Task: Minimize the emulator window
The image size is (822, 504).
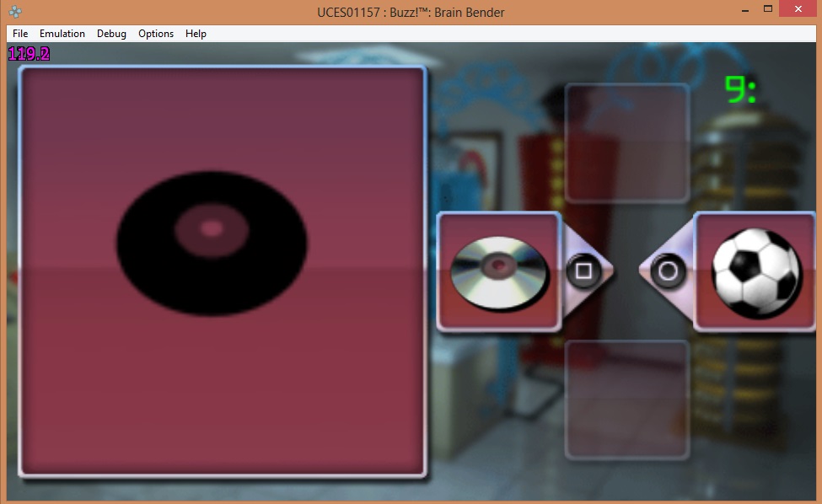Action: [745, 9]
